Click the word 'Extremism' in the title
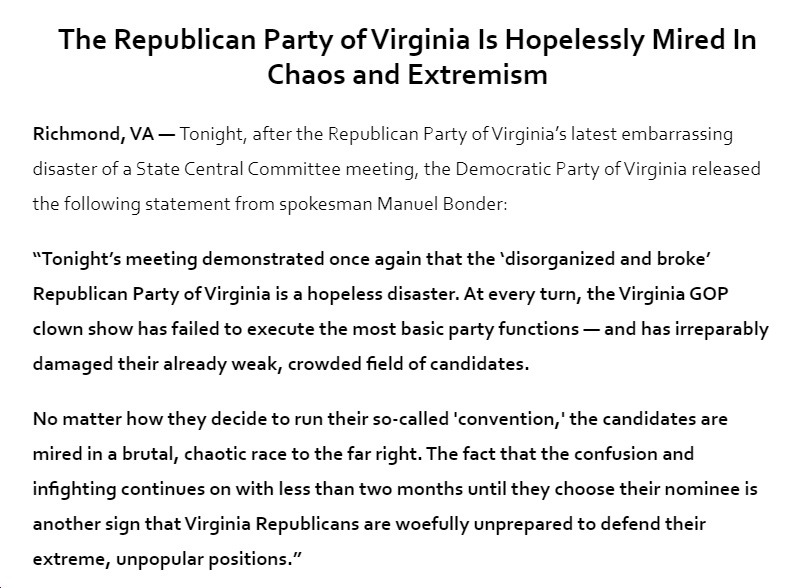Screen dimensions: 809x588 click(x=477, y=74)
